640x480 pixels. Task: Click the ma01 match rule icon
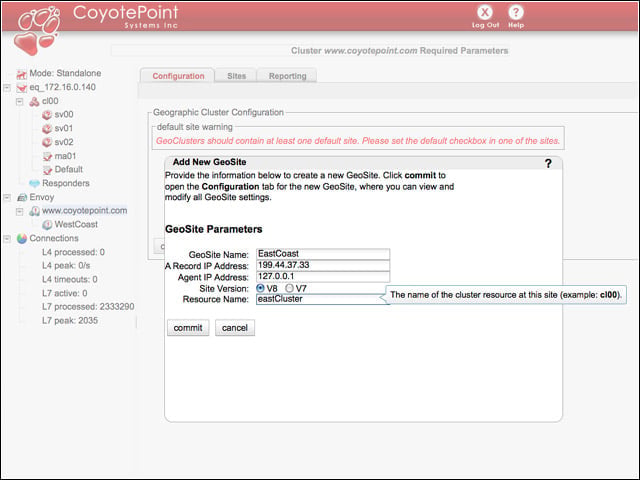point(47,156)
